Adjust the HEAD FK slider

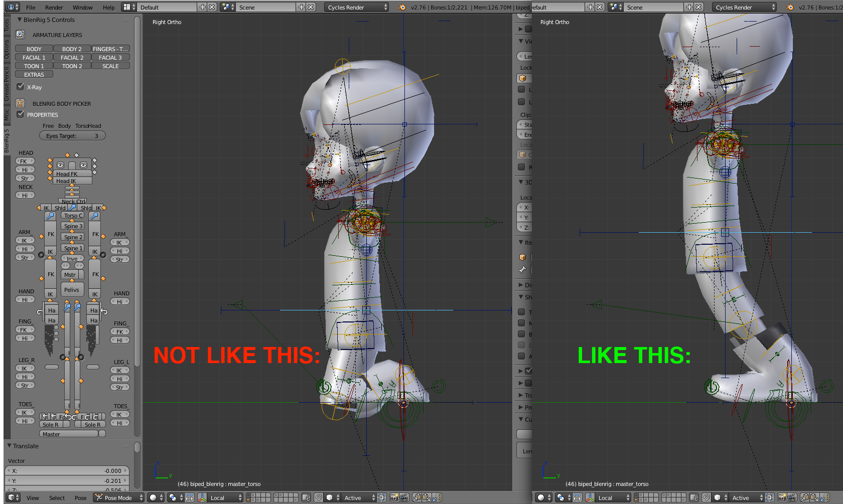(25, 161)
